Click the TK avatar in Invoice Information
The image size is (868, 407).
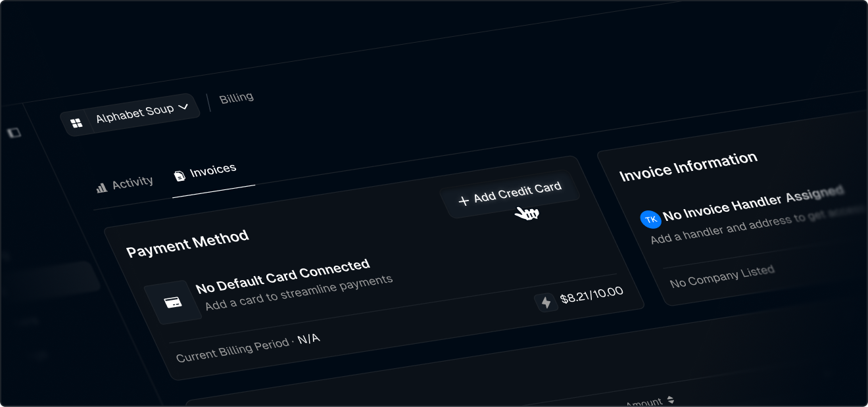[651, 219]
